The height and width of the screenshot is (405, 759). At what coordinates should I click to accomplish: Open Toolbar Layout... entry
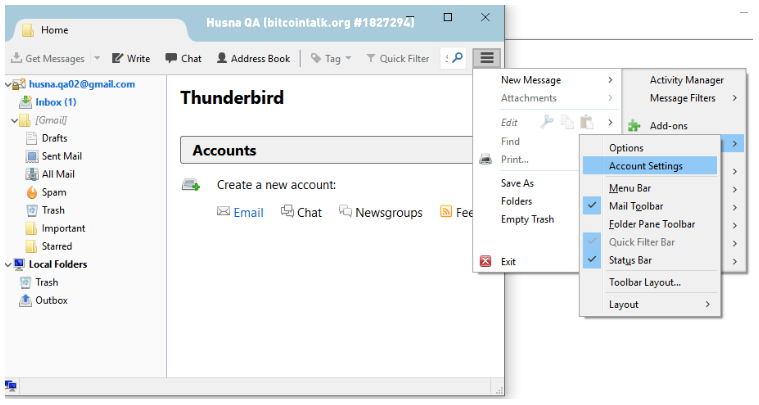pos(650,282)
